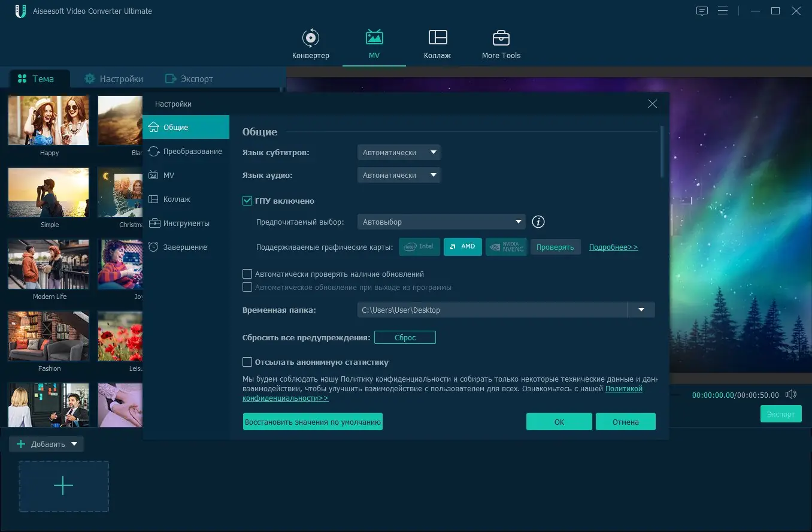
Task: Close the Настройки dialog
Action: click(x=653, y=104)
